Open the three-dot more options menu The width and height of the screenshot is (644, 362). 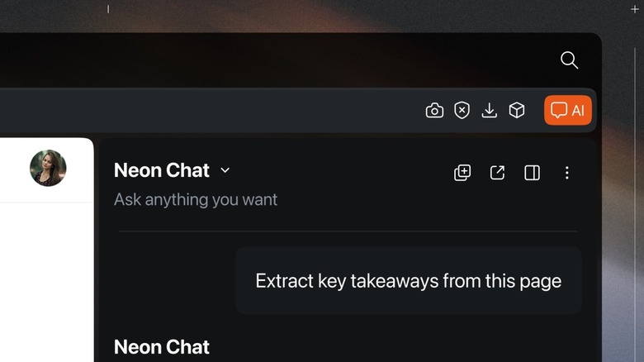tap(566, 173)
